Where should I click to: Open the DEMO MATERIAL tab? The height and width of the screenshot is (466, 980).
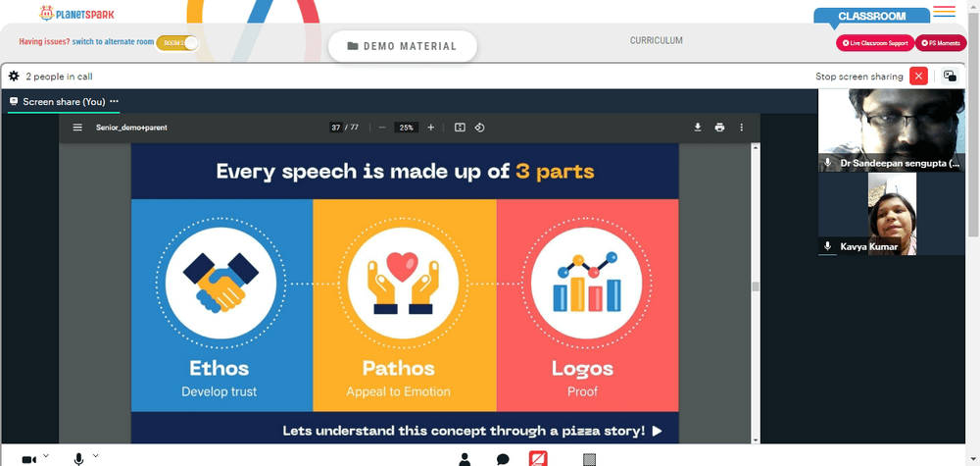[403, 46]
